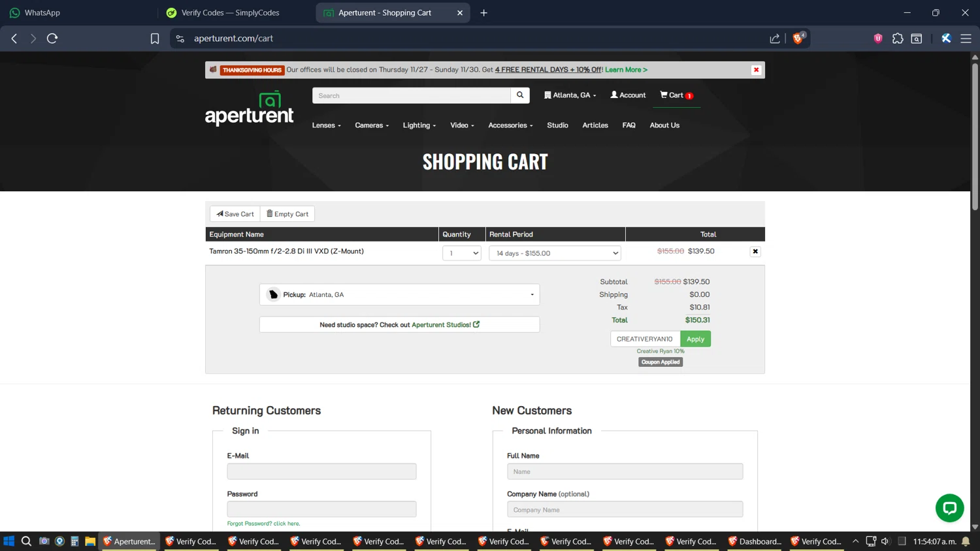980x551 pixels.
Task: Click the Empty Cart button
Action: pos(287,214)
